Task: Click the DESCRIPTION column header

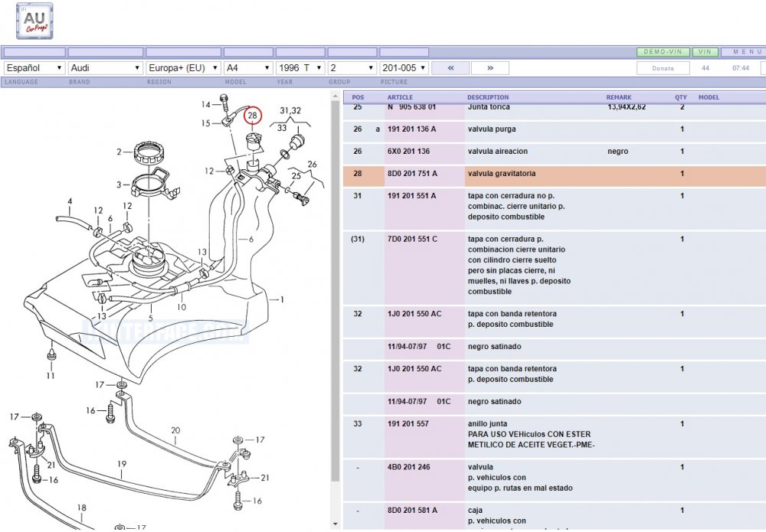Action: click(487, 97)
